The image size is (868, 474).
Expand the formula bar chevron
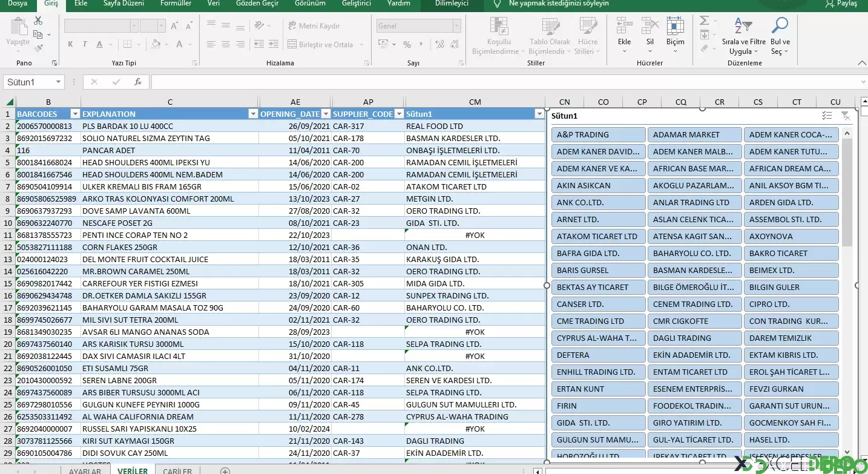(863, 82)
